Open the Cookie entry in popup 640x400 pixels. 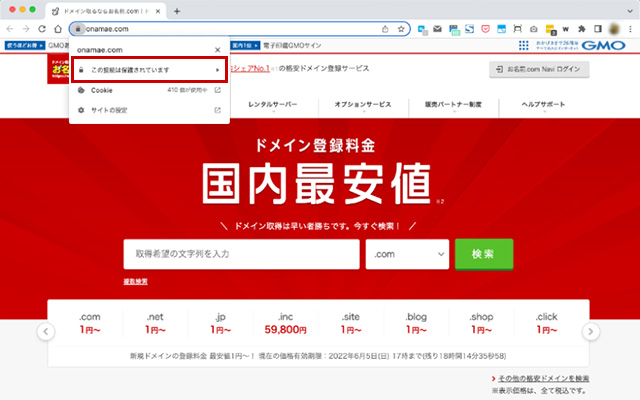click(x=149, y=90)
